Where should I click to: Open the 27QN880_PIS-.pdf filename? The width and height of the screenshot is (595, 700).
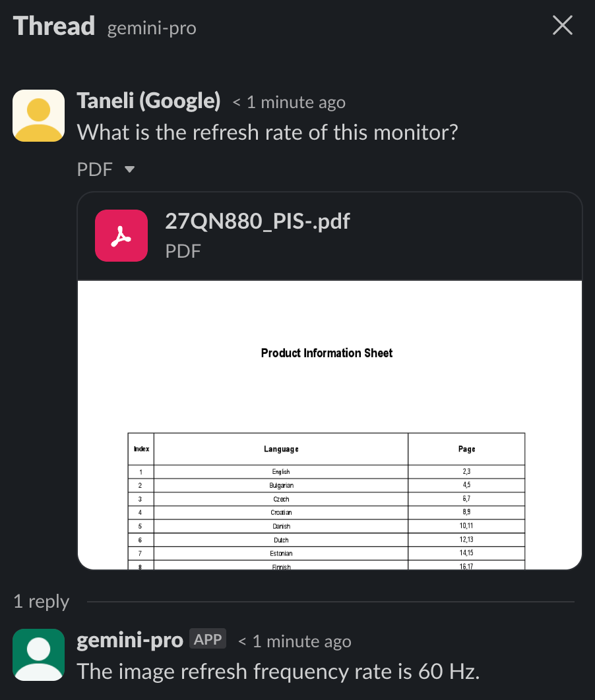[x=257, y=221]
